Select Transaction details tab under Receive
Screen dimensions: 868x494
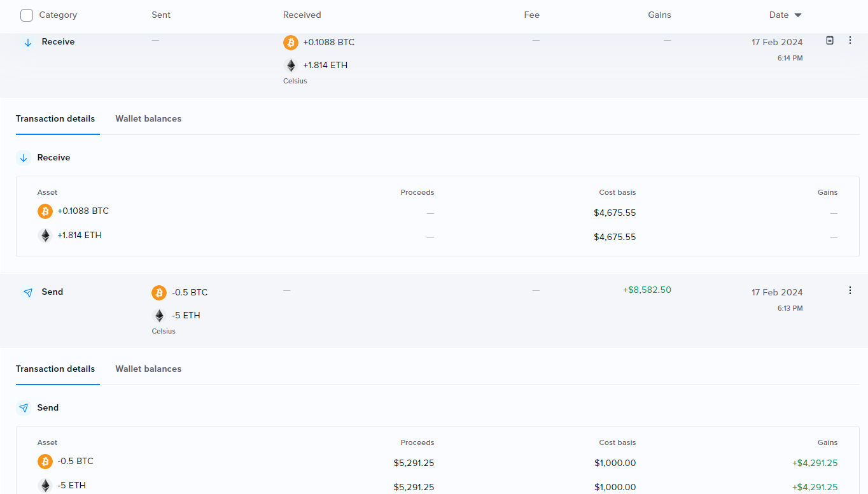pyautogui.click(x=55, y=119)
